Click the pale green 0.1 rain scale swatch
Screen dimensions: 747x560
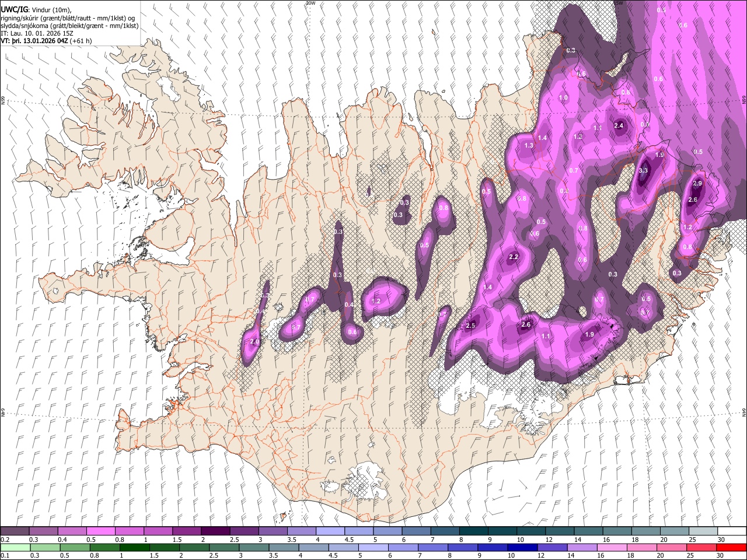(x=15, y=547)
